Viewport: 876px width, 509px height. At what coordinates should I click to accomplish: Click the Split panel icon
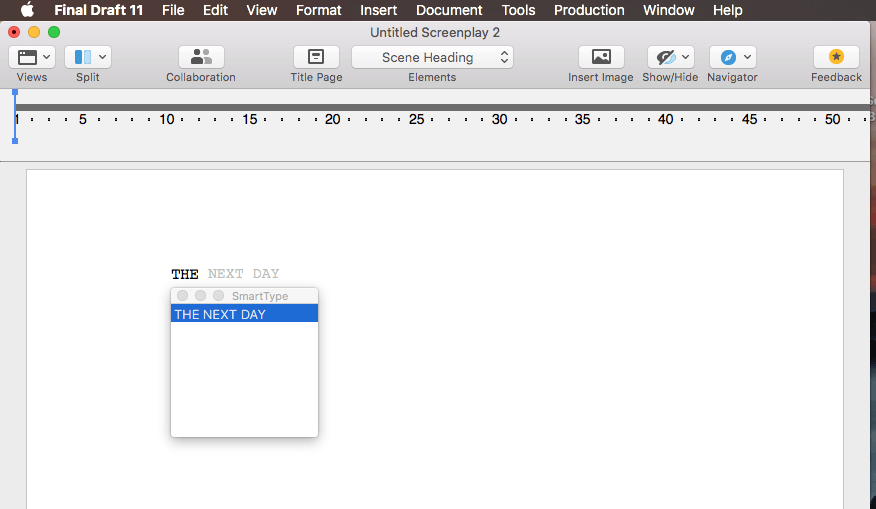[x=83, y=57]
